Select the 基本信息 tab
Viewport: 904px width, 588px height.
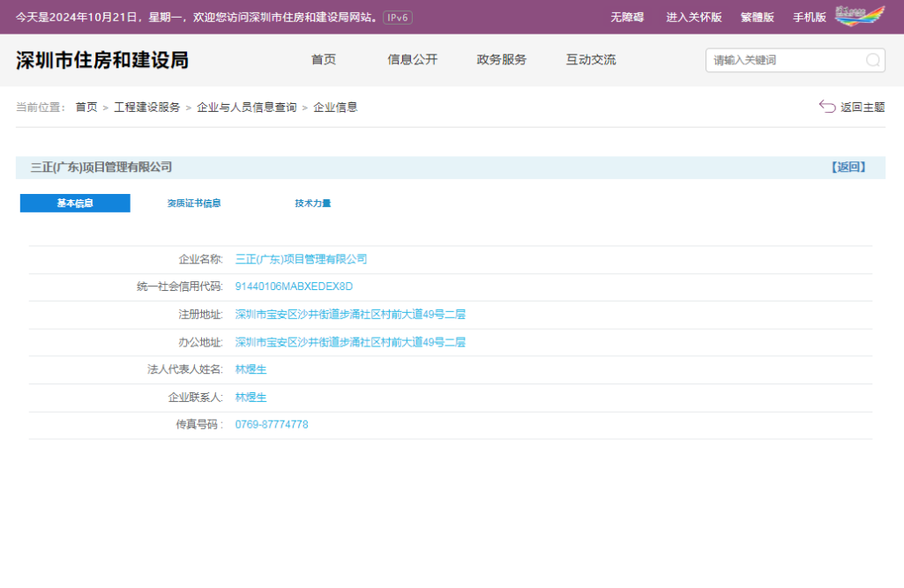click(x=75, y=203)
